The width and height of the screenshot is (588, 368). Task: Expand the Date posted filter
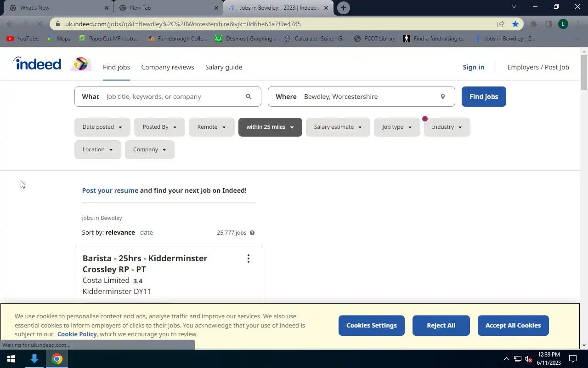click(102, 127)
